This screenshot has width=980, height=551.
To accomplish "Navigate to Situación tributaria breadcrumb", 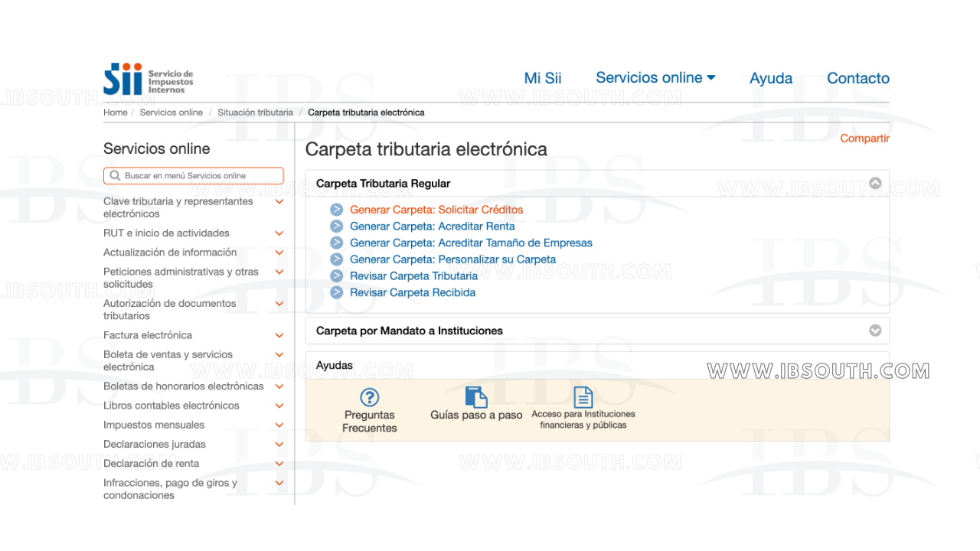I will point(255,112).
